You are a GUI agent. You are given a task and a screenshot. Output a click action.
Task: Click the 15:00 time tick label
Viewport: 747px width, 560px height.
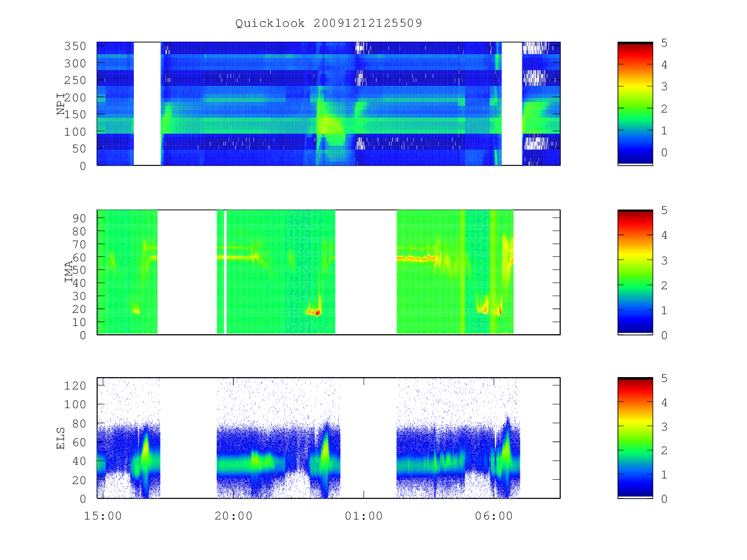(x=103, y=516)
